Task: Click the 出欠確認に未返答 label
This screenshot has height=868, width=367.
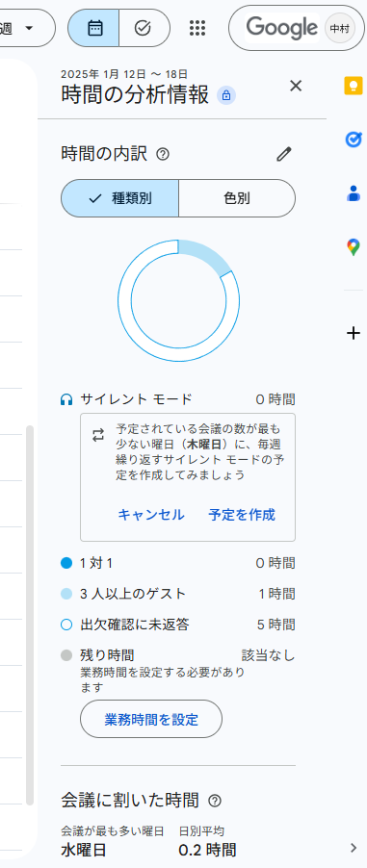Action: [135, 625]
